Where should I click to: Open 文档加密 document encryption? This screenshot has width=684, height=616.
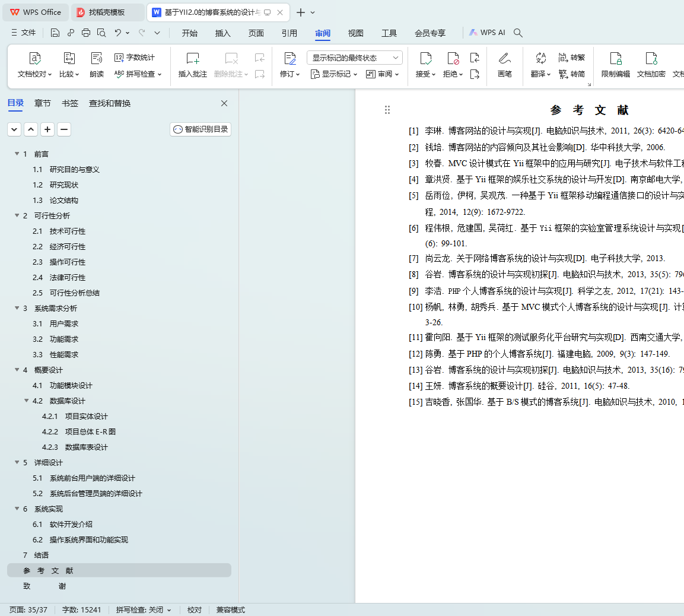coord(651,65)
